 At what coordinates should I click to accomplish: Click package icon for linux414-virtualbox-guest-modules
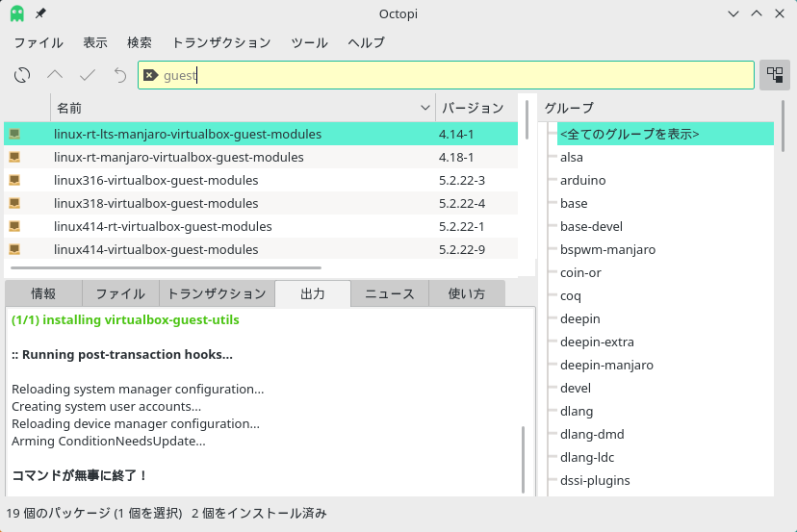tap(14, 249)
